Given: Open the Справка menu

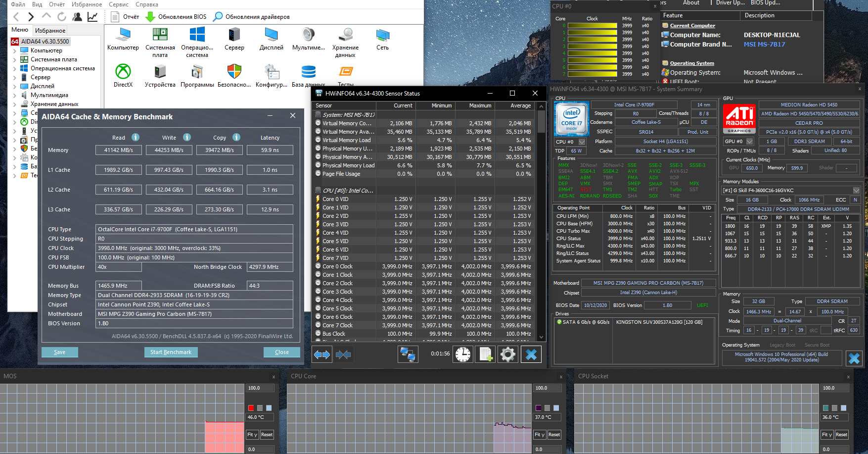Looking at the screenshot, I should click(147, 4).
